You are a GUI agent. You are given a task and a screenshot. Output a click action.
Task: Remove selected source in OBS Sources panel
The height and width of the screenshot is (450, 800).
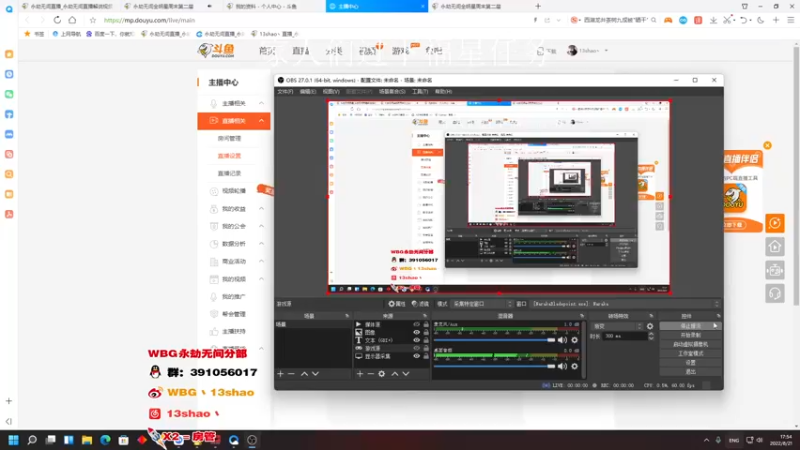pos(370,374)
